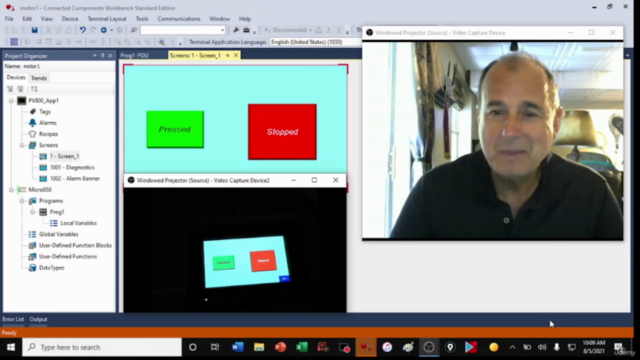Open File Explorer from the taskbar
The height and width of the screenshot is (360, 640).
click(259, 347)
